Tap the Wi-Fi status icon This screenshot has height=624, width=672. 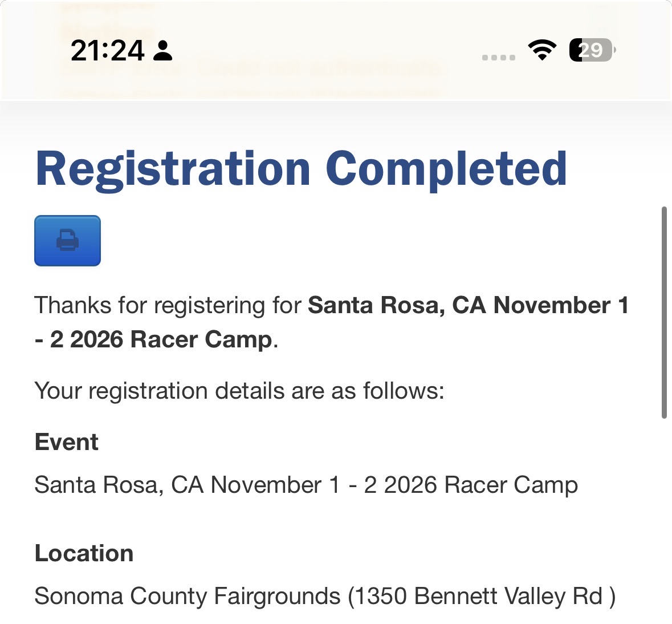pos(542,50)
